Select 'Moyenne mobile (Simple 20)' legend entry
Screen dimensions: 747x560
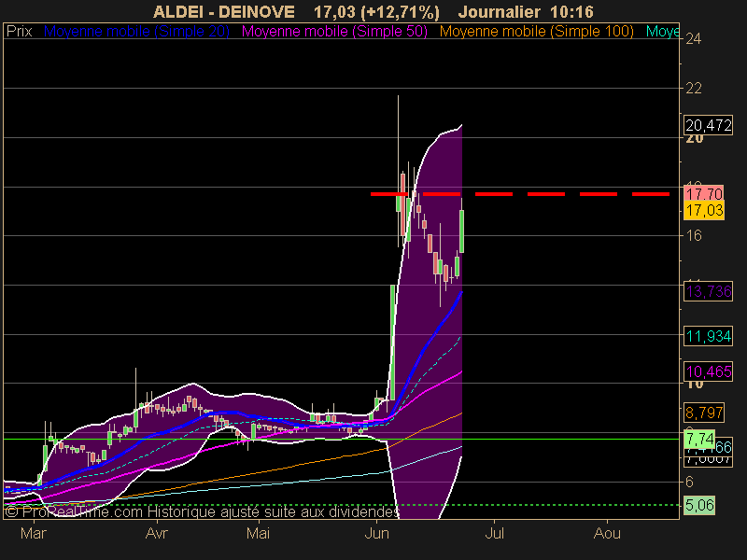click(136, 32)
